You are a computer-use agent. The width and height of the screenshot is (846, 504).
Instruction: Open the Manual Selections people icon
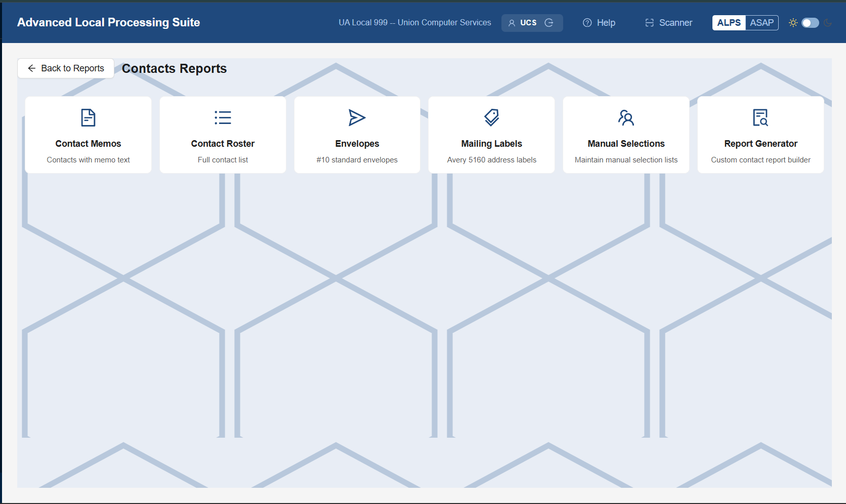(x=626, y=117)
